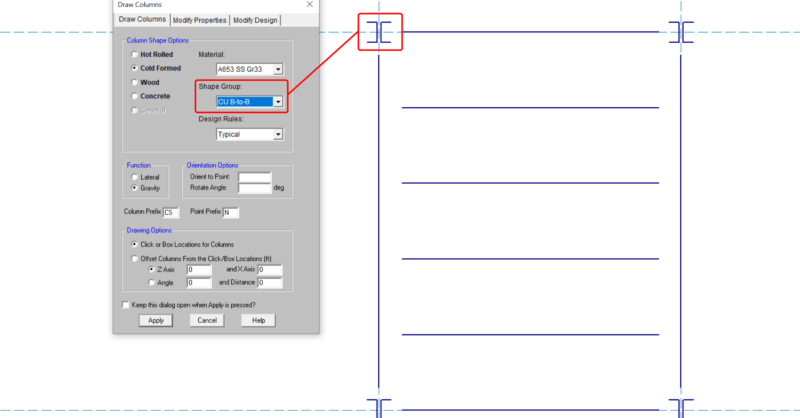Click the Cancel button
Image resolution: width=800 pixels, height=418 pixels.
tap(207, 320)
